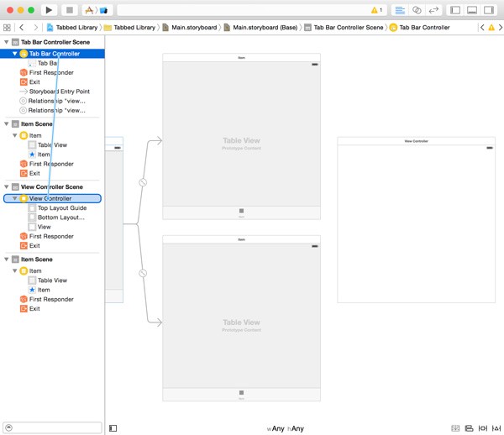504x435 pixels.
Task: Collapse the last Item Scene
Action: coord(6,259)
